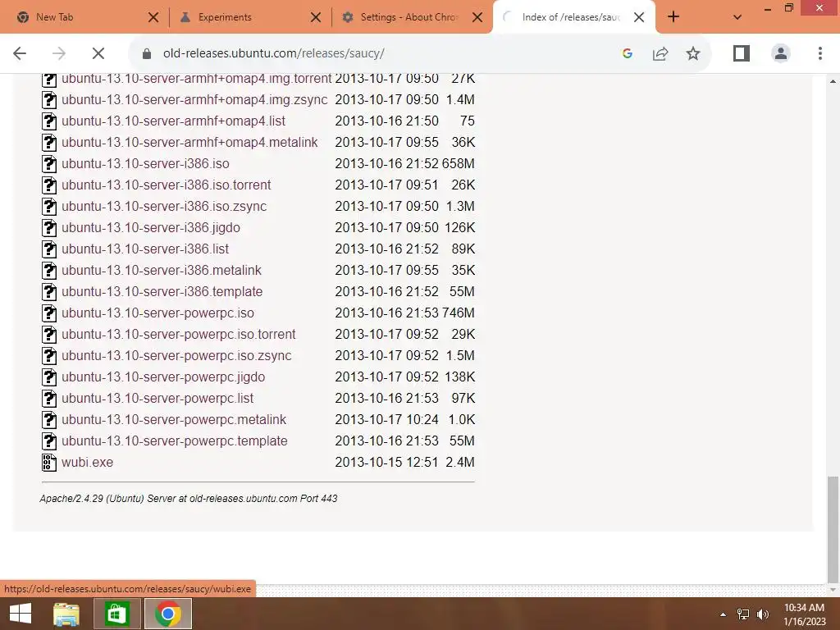
Task: Click the forward navigation arrow
Action: point(59,53)
